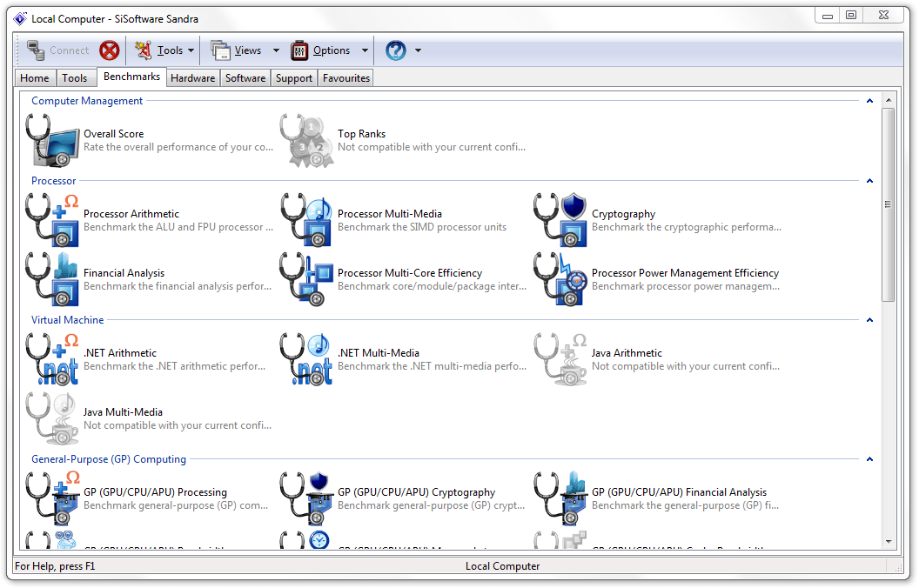Collapse the Computer Management section

tap(869, 101)
